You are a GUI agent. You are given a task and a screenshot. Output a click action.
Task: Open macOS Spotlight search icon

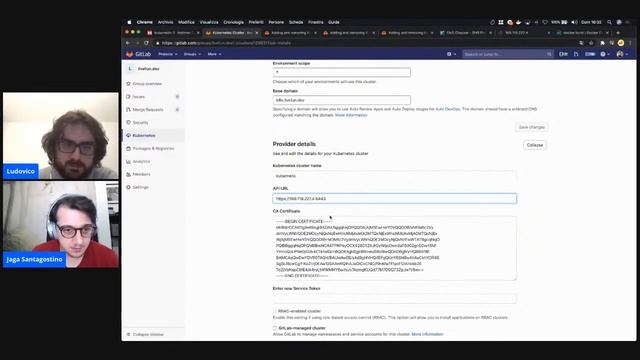point(609,22)
